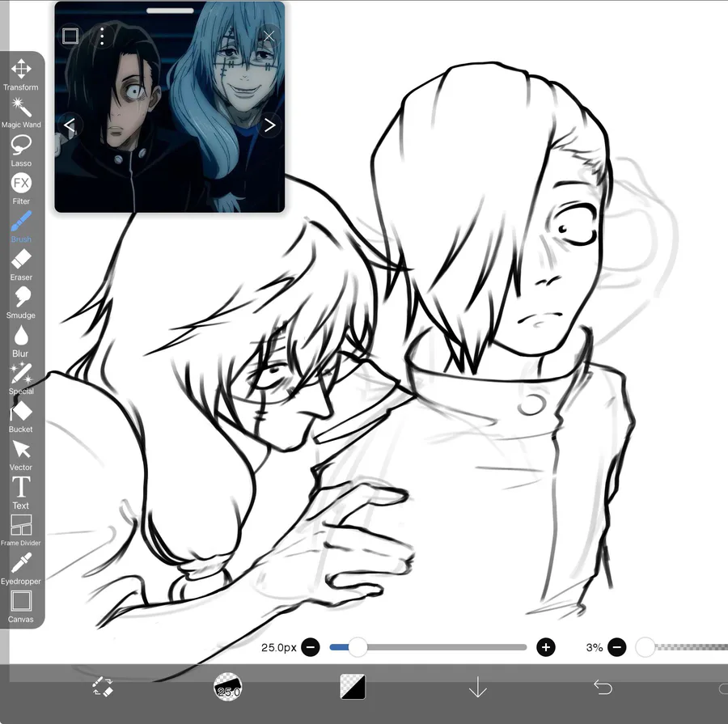728x724 pixels.
Task: Open the Canvas tool
Action: (21, 607)
